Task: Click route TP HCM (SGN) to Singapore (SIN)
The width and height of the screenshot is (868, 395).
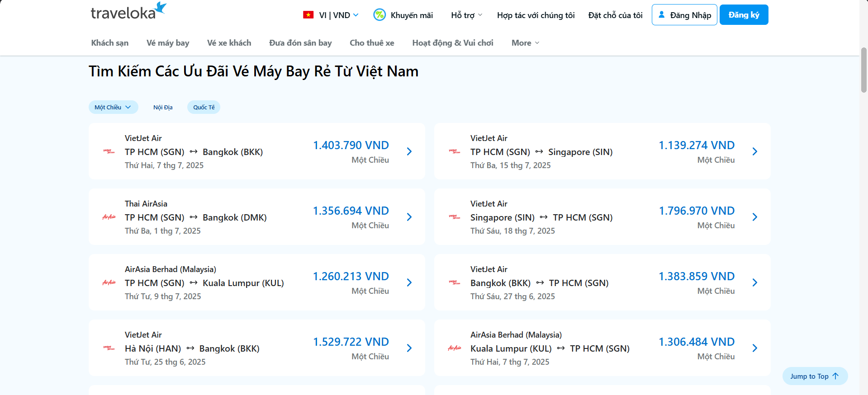Action: click(x=541, y=152)
